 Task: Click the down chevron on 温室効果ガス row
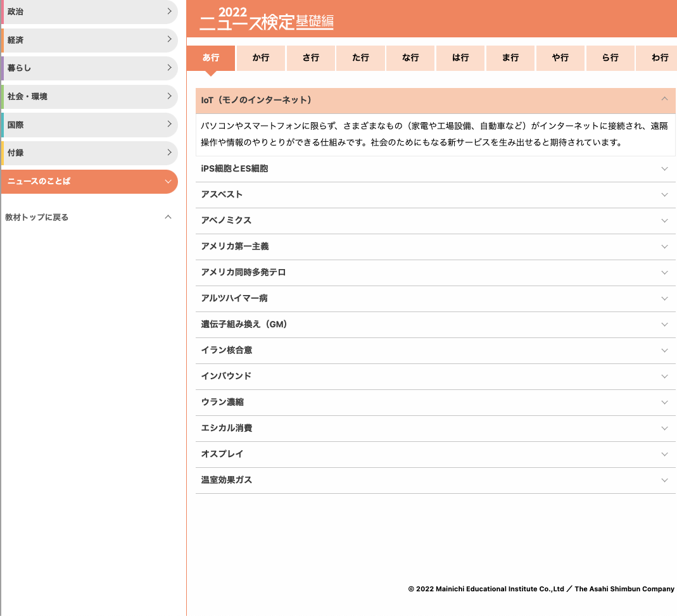tap(664, 480)
